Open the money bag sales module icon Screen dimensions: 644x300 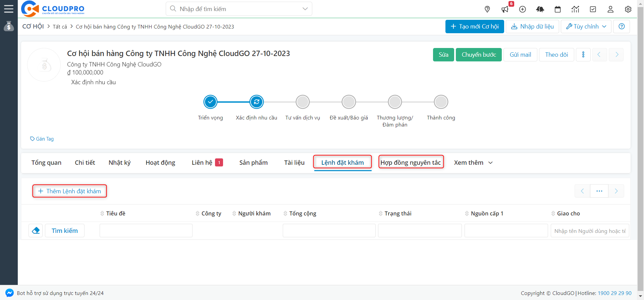click(9, 26)
